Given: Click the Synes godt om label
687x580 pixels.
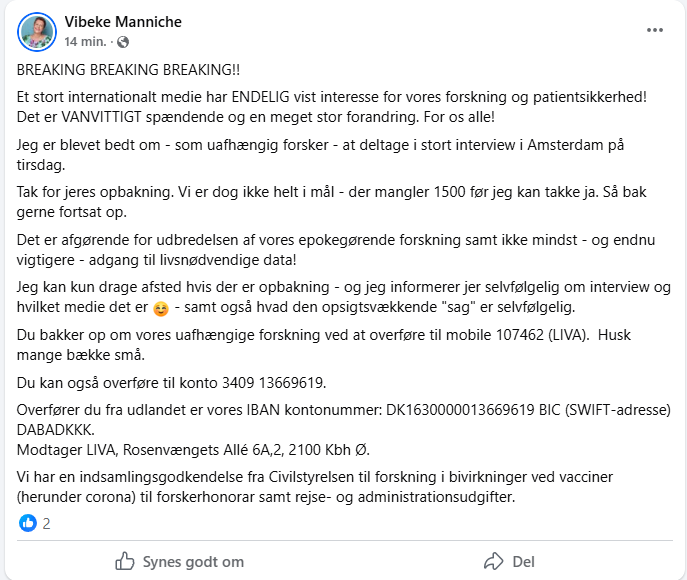Looking at the screenshot, I should point(193,562).
